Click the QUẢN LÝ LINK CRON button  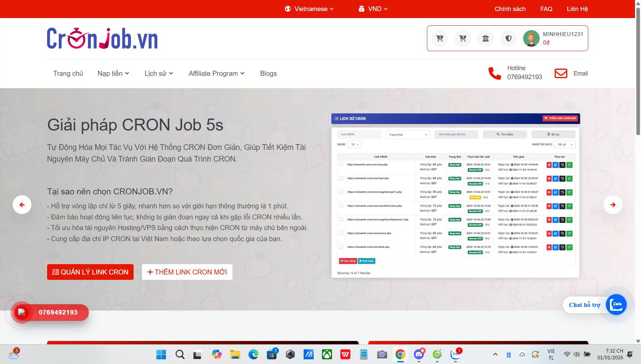point(90,272)
